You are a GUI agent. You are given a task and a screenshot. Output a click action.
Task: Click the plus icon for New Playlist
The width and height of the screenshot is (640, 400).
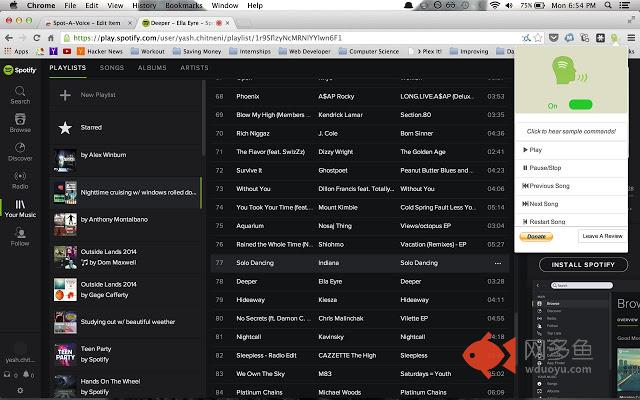65,95
